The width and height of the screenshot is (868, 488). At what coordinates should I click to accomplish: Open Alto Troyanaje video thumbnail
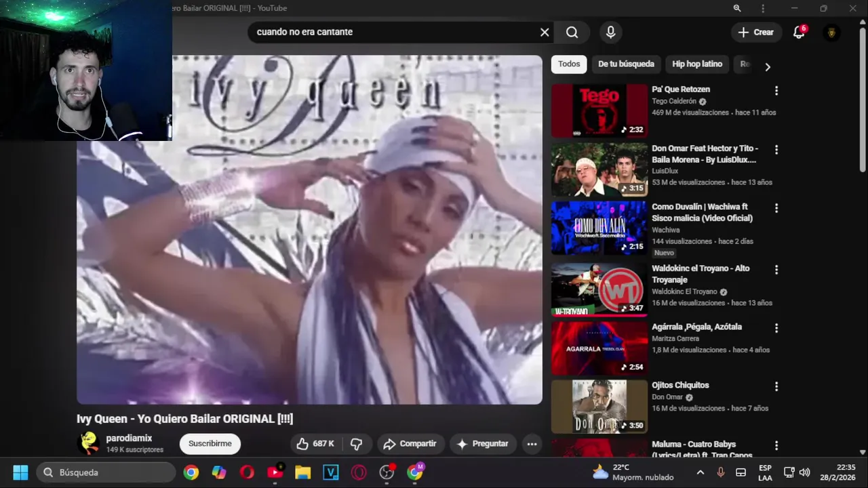[599, 289]
